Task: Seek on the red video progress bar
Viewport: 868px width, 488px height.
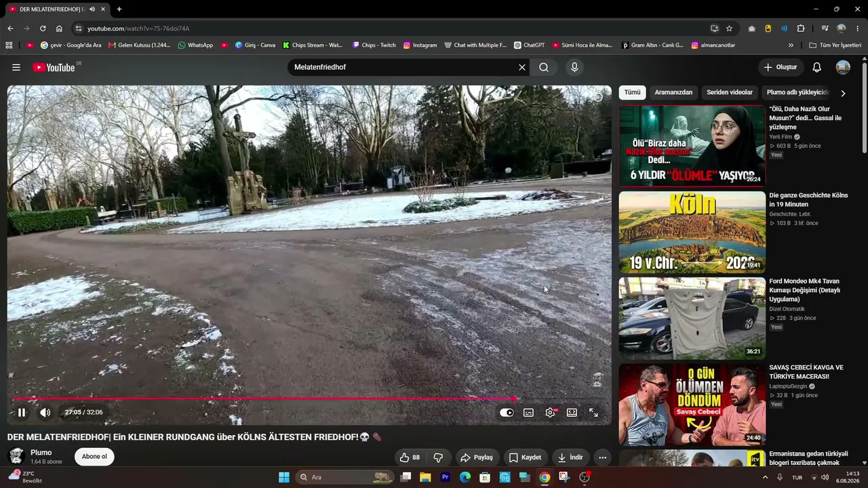Action: [x=309, y=399]
